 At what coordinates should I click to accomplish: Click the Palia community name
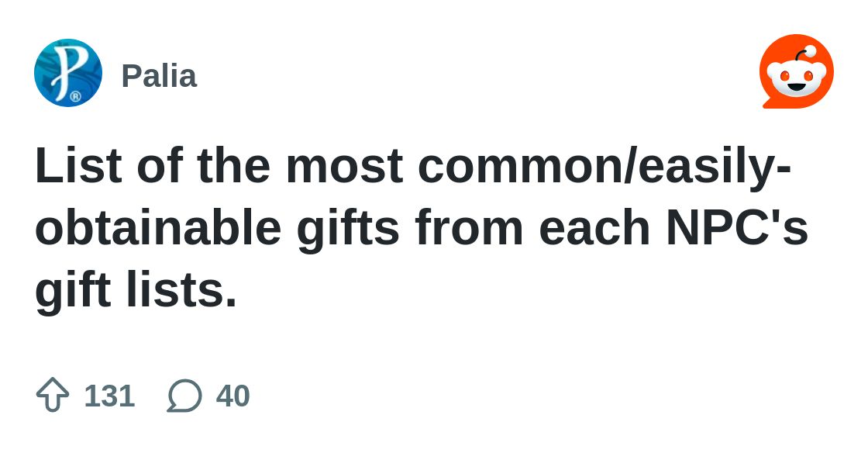point(159,76)
